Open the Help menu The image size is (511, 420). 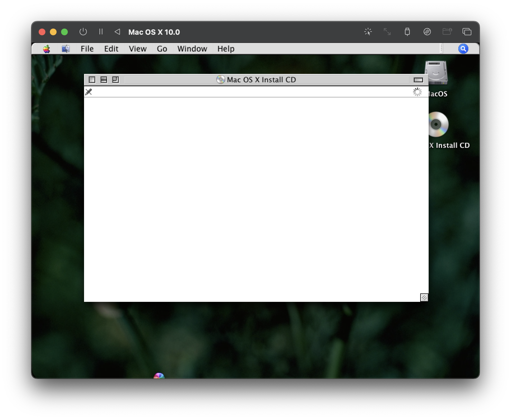[226, 49]
